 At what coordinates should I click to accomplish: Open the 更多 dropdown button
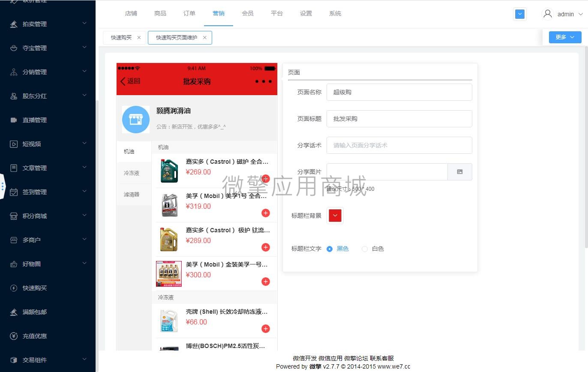565,37
